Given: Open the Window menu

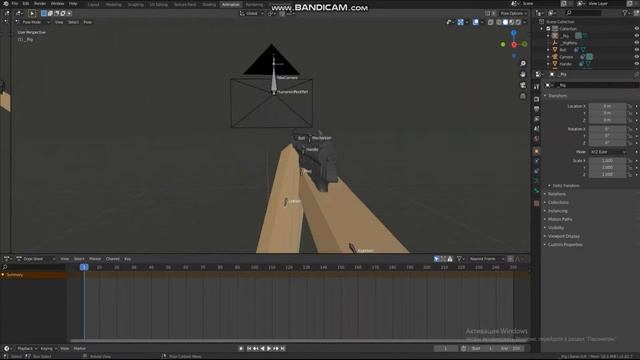Looking at the screenshot, I should point(57,4).
